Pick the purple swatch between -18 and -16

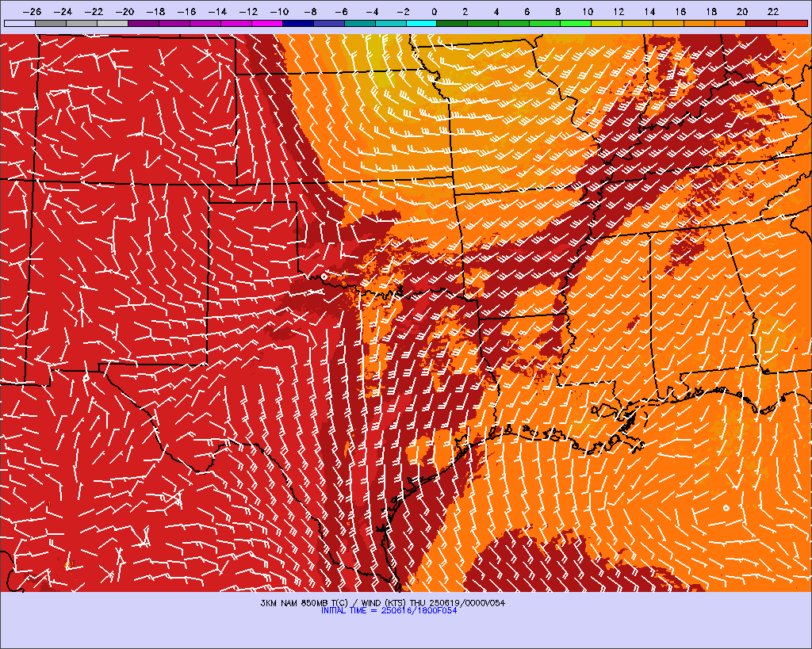(174, 23)
